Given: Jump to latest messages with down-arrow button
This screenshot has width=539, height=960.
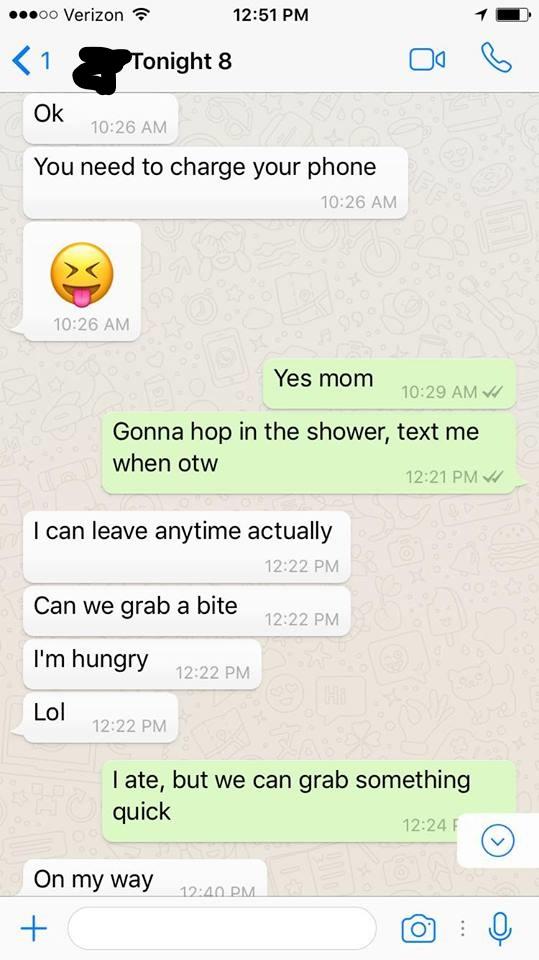Looking at the screenshot, I should coord(497,841).
